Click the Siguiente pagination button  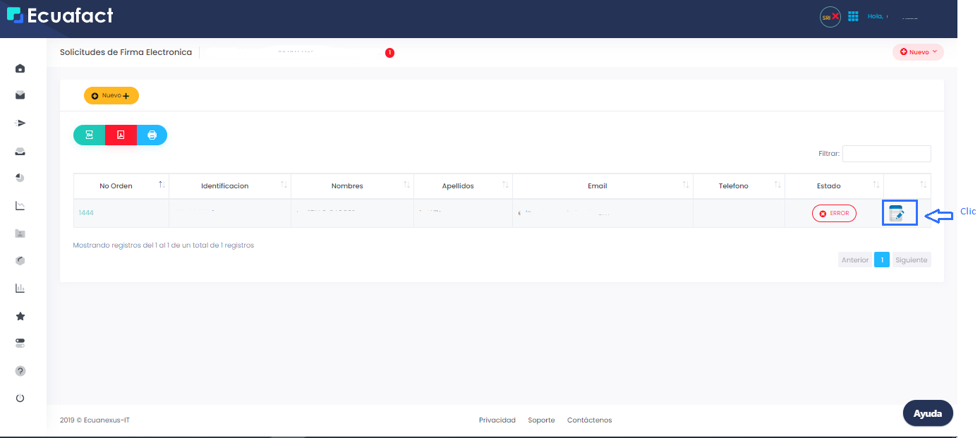point(911,260)
